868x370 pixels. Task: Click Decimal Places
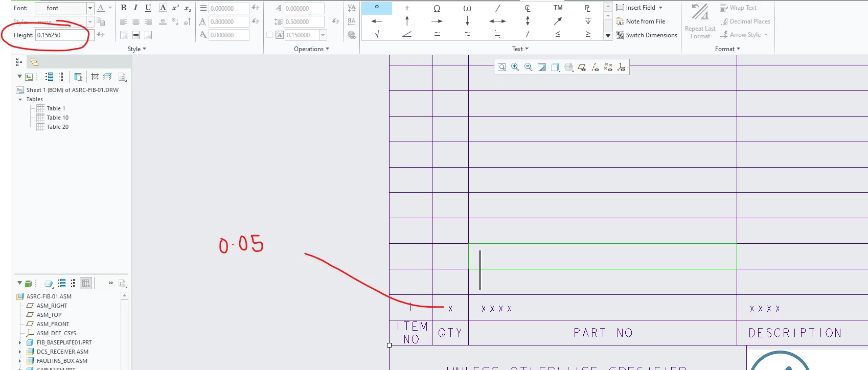coord(745,21)
